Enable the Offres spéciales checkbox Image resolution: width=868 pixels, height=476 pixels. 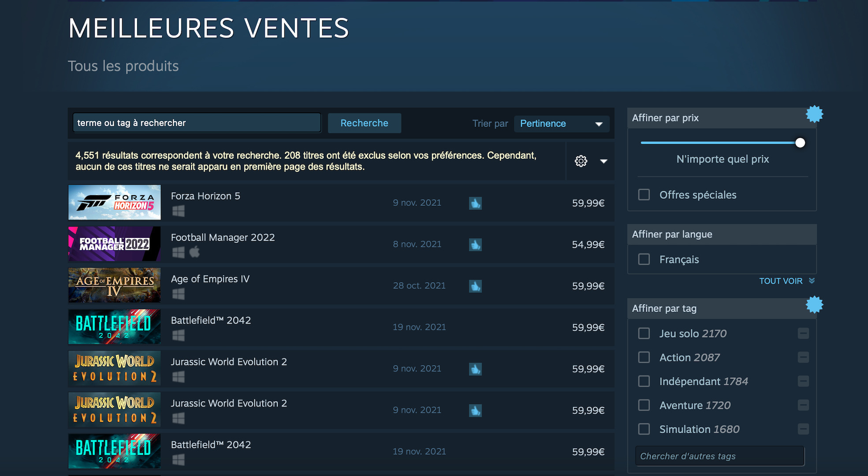coord(644,194)
